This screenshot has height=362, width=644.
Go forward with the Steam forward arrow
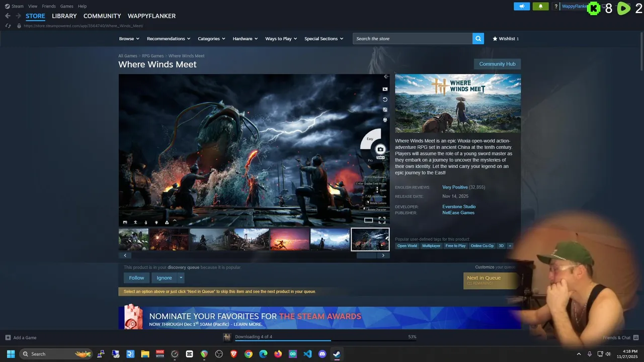[18, 16]
